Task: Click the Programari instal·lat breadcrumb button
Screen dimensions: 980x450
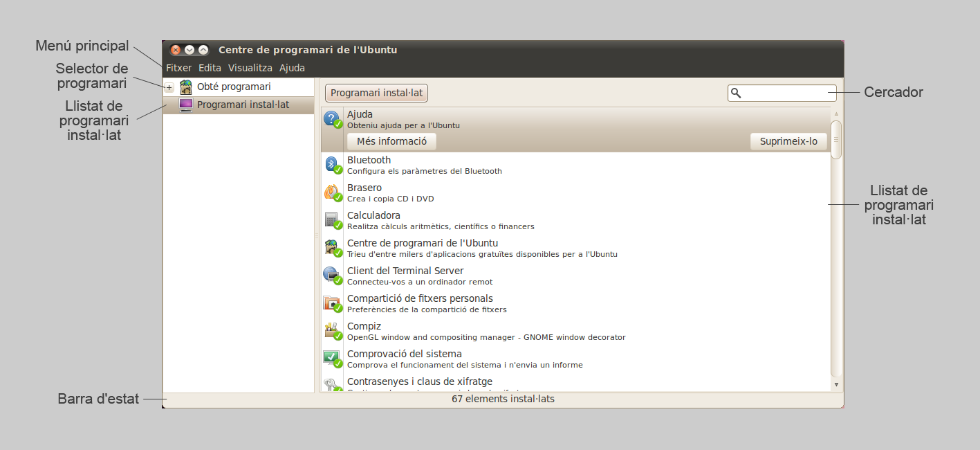Action: (376, 93)
